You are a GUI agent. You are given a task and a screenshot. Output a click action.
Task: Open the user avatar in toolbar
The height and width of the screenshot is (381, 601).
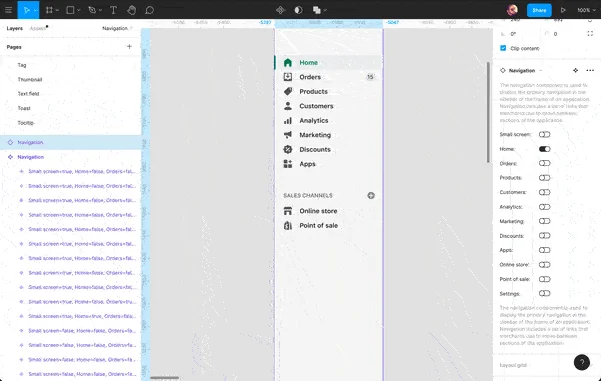(x=512, y=10)
